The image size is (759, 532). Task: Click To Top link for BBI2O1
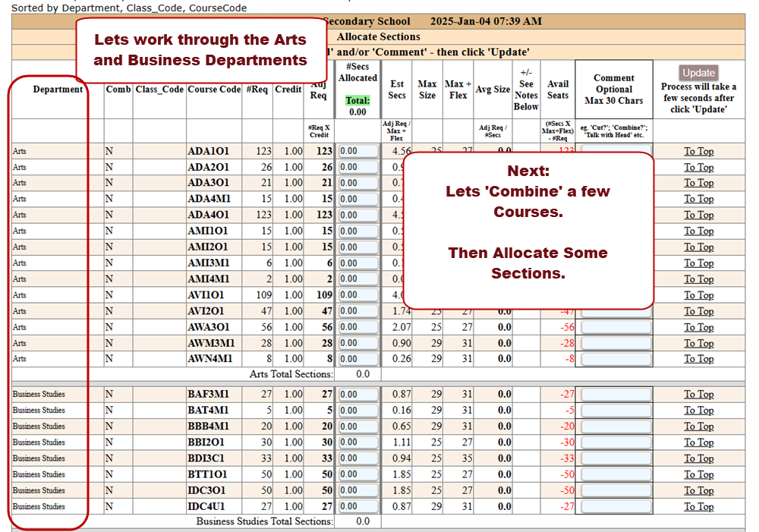[698, 442]
